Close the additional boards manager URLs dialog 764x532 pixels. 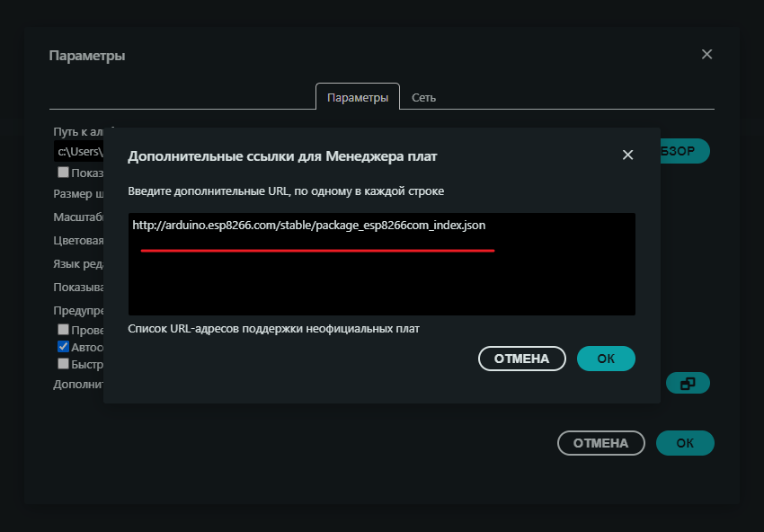[627, 155]
